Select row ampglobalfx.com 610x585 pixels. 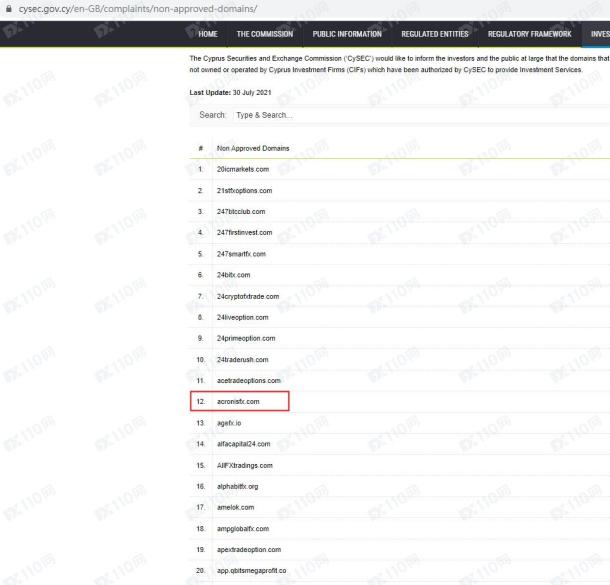(x=400, y=529)
